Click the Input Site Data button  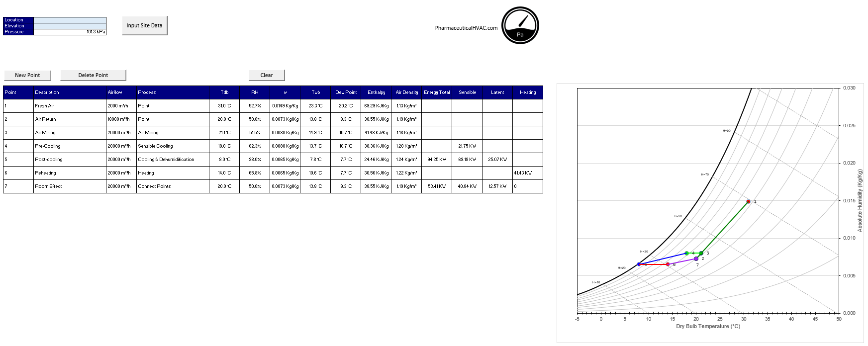[144, 25]
